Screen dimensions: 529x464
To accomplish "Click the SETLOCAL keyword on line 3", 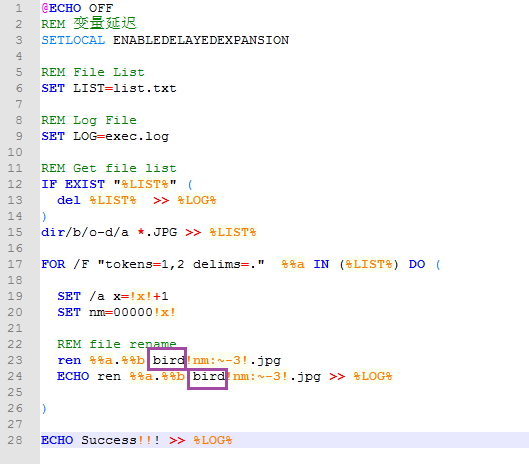I will [x=73, y=40].
